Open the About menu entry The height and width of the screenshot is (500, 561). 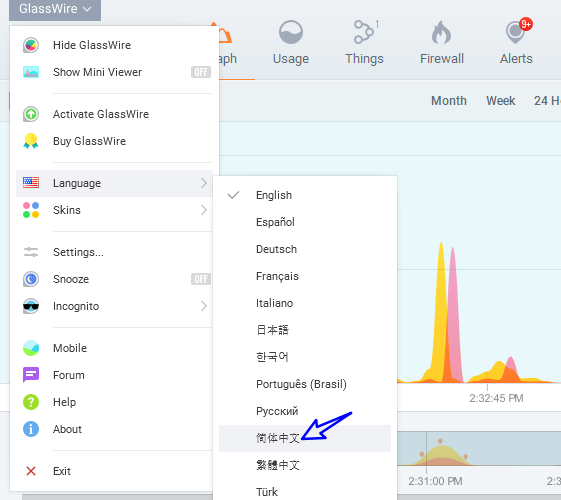click(114, 429)
